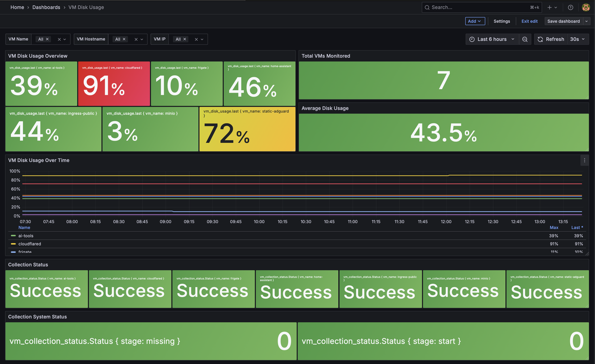
Task: Click the time range zoom-out magnifier icon
Action: coord(525,39)
